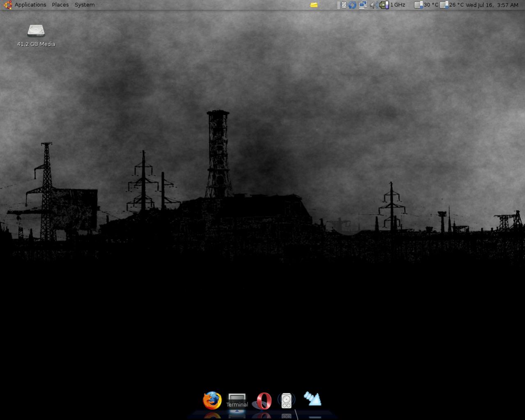Image resolution: width=525 pixels, height=420 pixels.
Task: Click the Ubuntu logo icon in the panel
Action: point(7,5)
